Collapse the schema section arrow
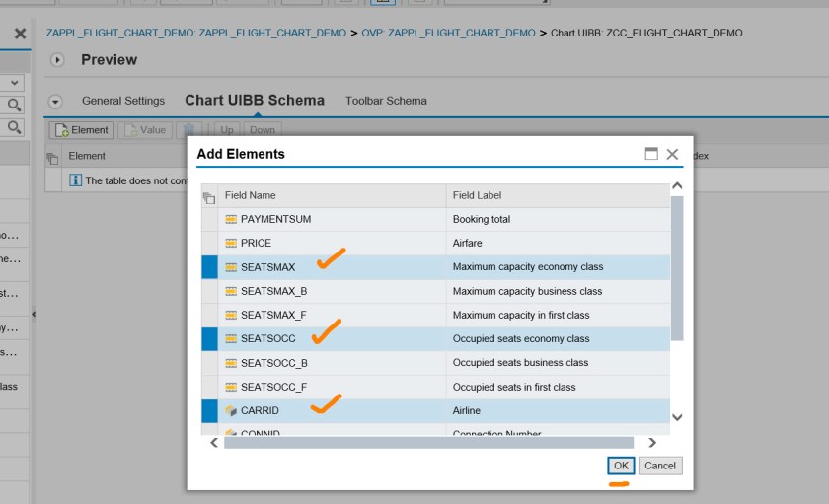 55,101
